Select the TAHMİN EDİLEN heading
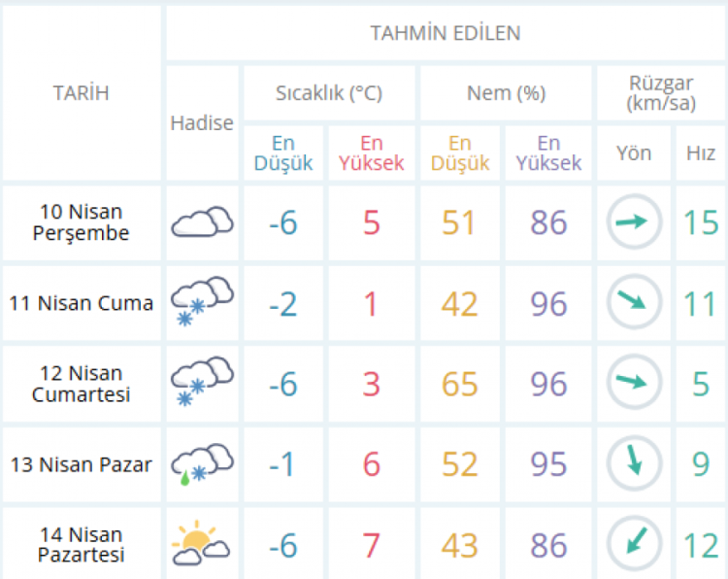 [x=446, y=33]
